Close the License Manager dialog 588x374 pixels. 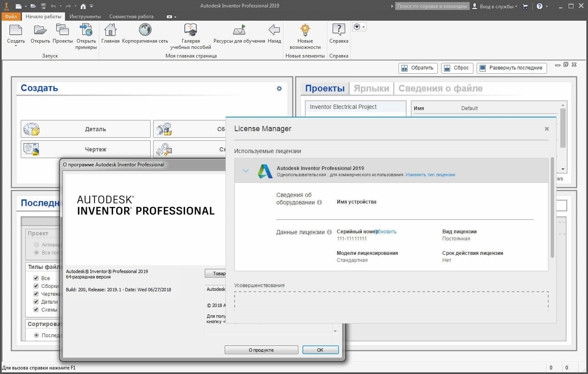point(547,129)
